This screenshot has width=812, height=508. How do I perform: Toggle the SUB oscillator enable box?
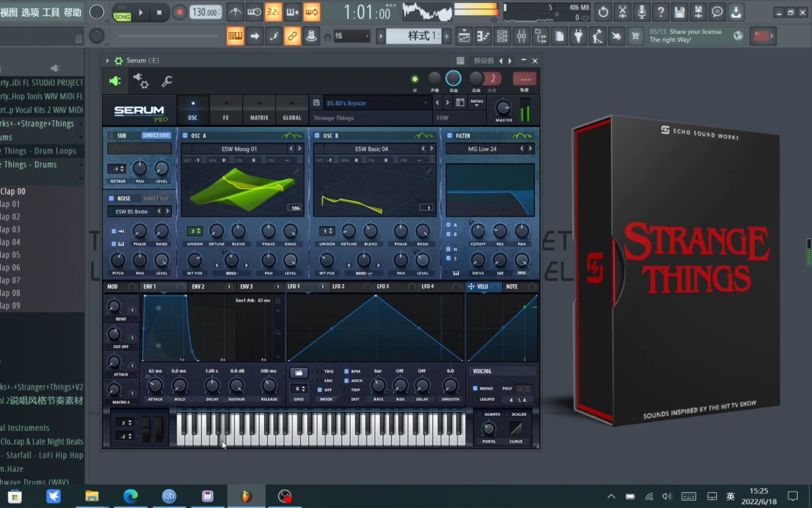[x=112, y=135]
